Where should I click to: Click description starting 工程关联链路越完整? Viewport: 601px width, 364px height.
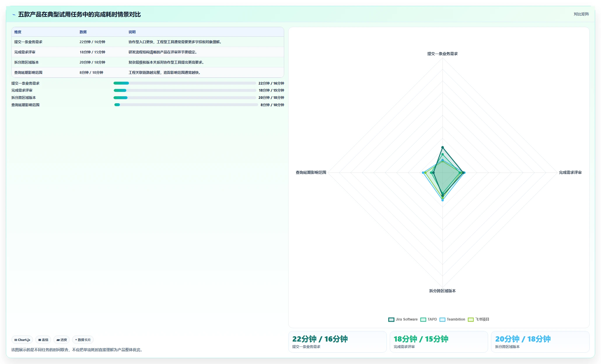click(x=165, y=73)
